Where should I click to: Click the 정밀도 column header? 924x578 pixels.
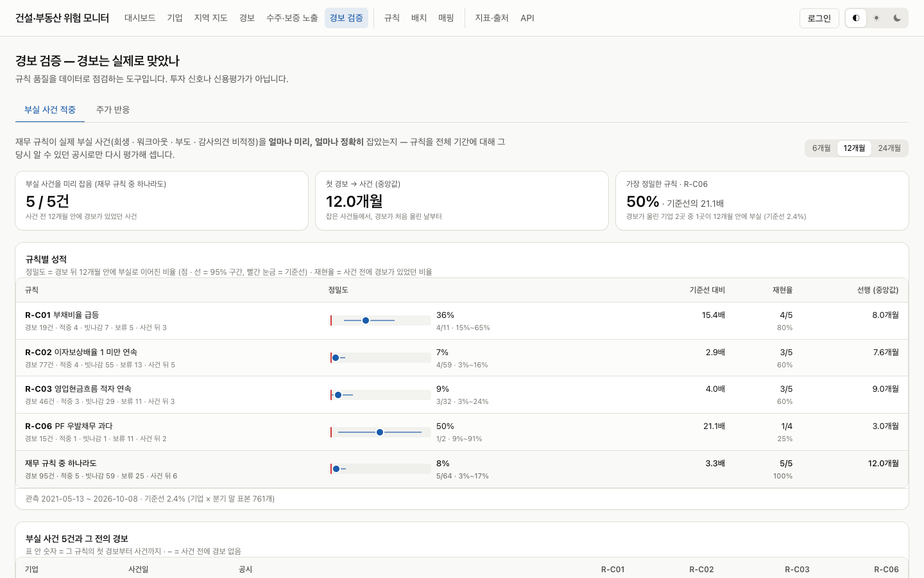click(338, 290)
